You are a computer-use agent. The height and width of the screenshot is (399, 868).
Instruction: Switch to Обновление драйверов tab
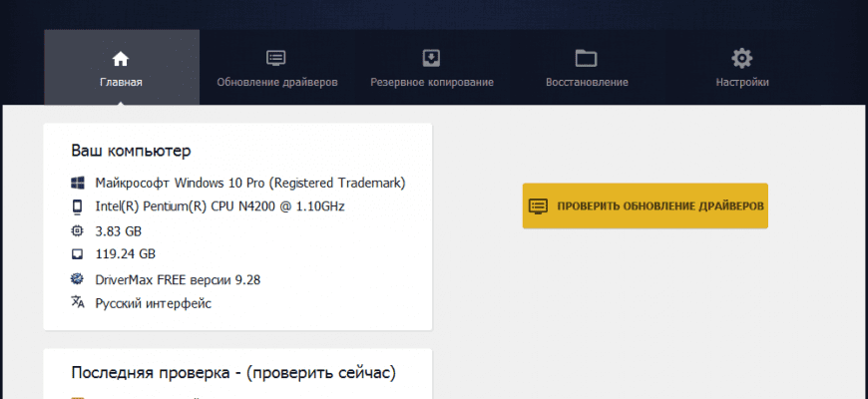click(x=276, y=68)
